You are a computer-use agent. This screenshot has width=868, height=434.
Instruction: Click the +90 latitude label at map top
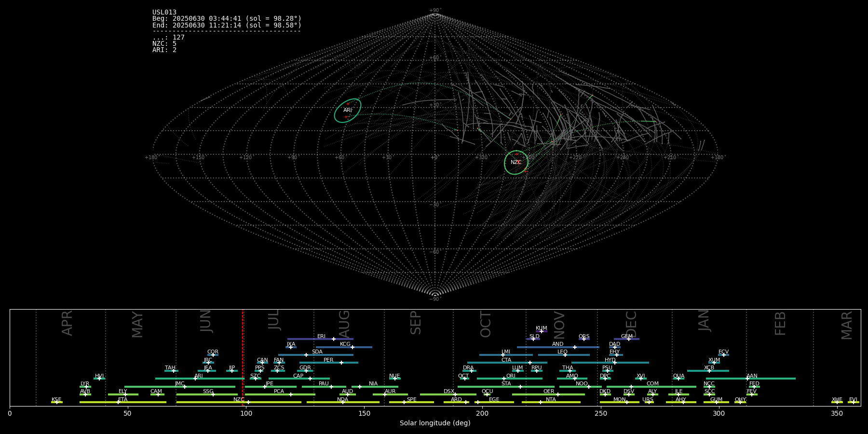[434, 11]
